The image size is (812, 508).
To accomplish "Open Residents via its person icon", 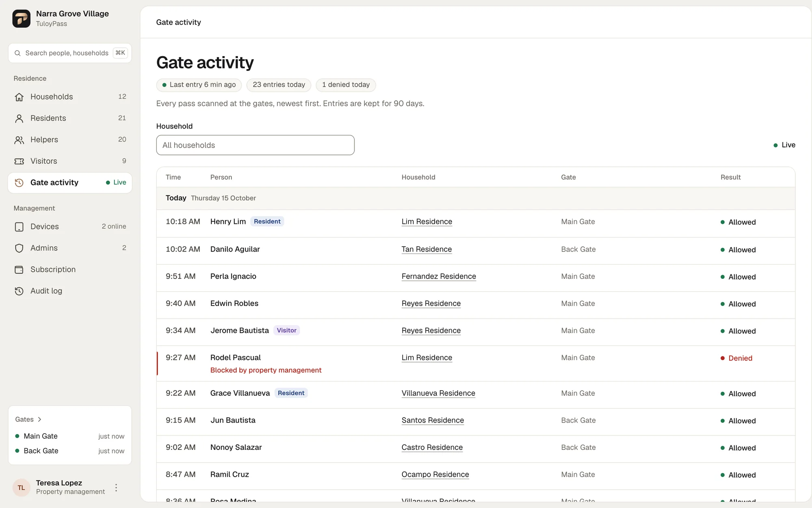I will pyautogui.click(x=19, y=118).
